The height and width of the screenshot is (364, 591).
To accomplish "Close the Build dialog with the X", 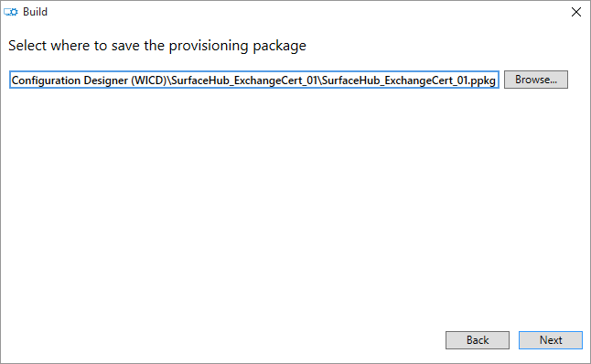I will click(576, 12).
